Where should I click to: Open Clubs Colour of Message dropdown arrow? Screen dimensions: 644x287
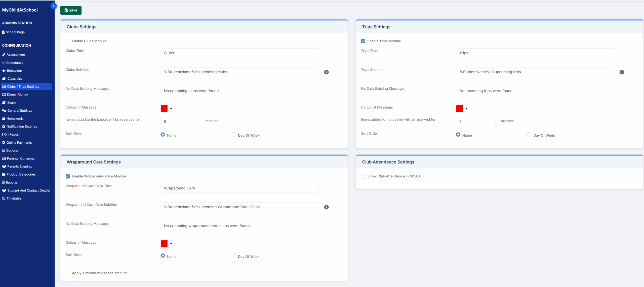171,109
